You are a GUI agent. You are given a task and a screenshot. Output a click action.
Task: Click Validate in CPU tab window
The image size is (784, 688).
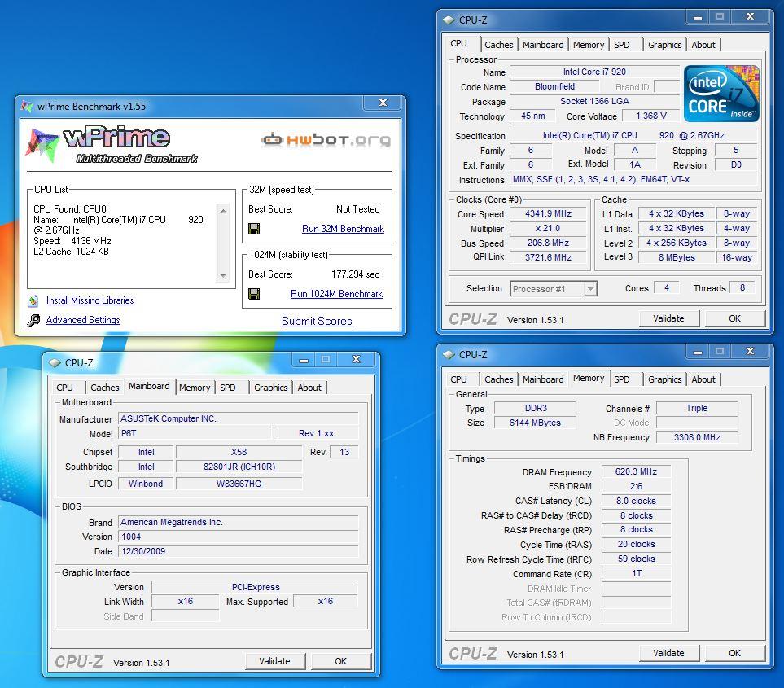tap(668, 318)
